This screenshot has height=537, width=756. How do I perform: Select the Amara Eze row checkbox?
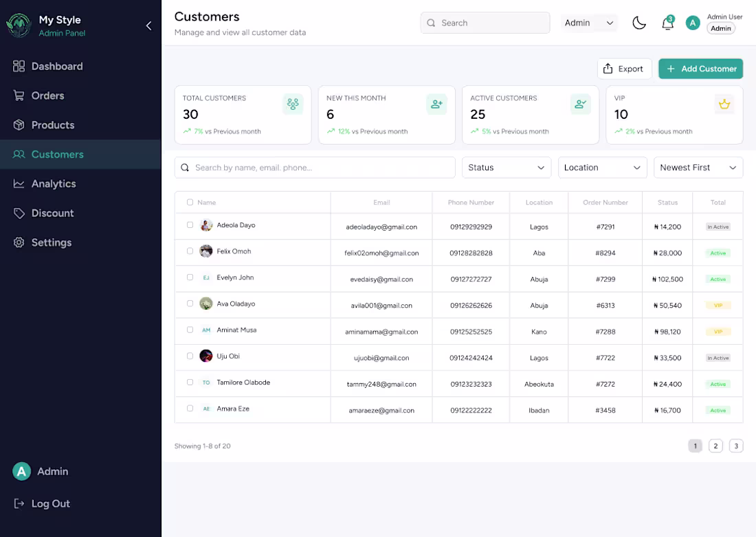click(190, 409)
